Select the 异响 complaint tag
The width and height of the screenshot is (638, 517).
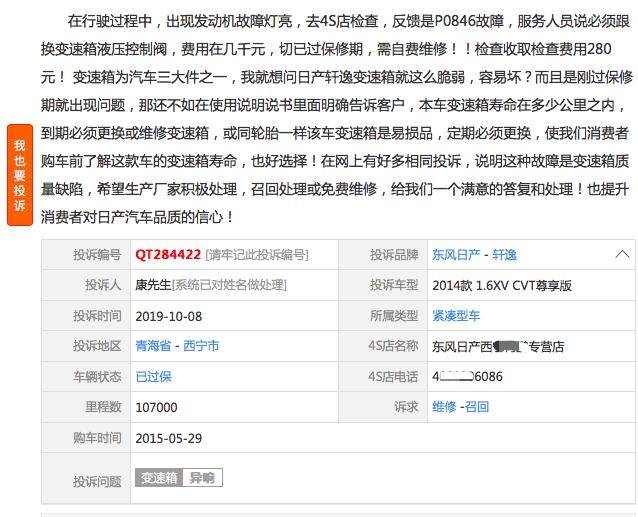202,478
